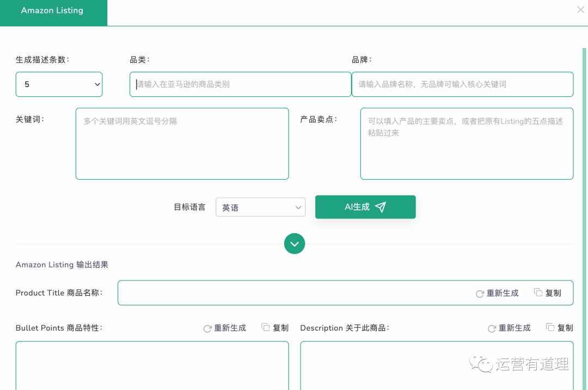Image resolution: width=588 pixels, height=390 pixels.
Task: Click the Product Title 商品名称 label
Action: pyautogui.click(x=59, y=293)
